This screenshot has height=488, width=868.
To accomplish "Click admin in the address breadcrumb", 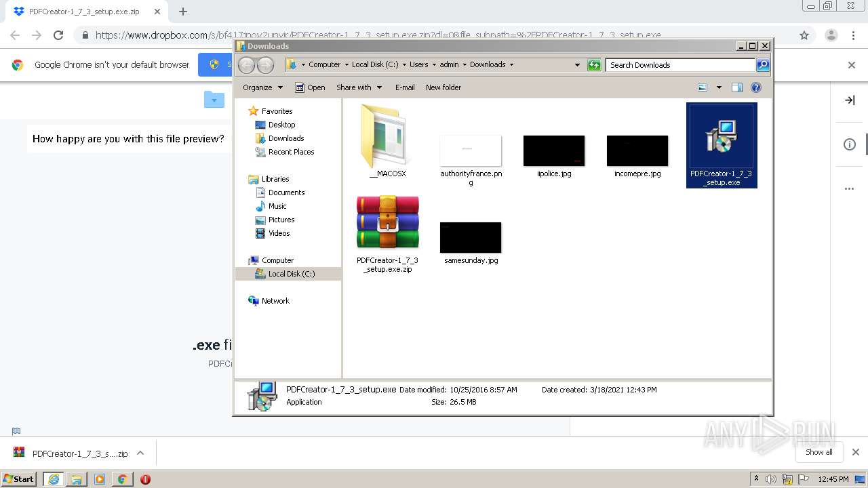I will tap(449, 65).
